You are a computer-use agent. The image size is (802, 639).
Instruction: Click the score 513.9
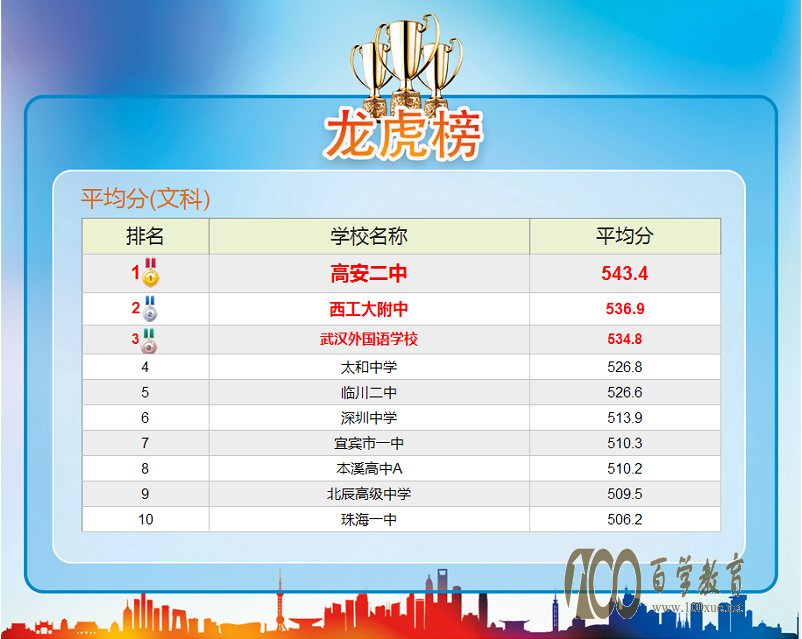click(625, 418)
